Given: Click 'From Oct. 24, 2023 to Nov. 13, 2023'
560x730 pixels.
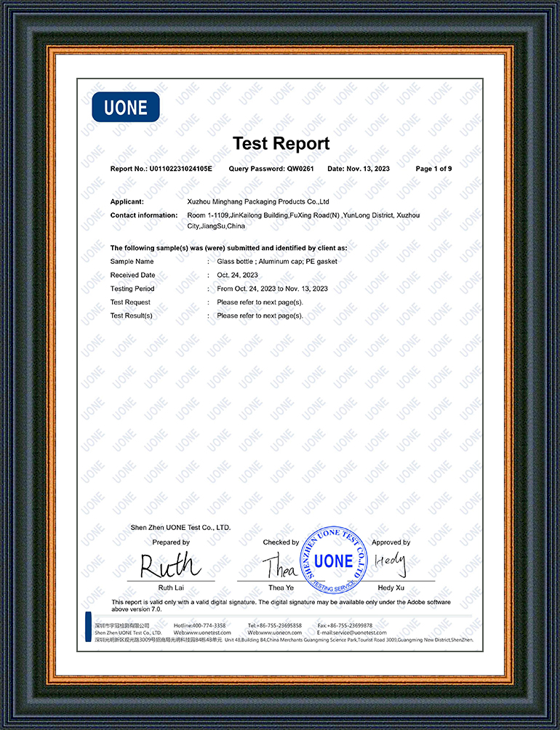Looking at the screenshot, I should point(272,289).
